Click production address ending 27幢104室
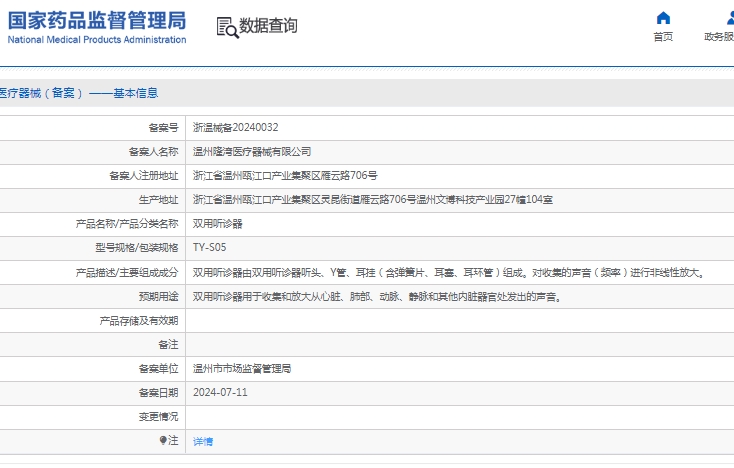The width and height of the screenshot is (734, 468). point(373,200)
